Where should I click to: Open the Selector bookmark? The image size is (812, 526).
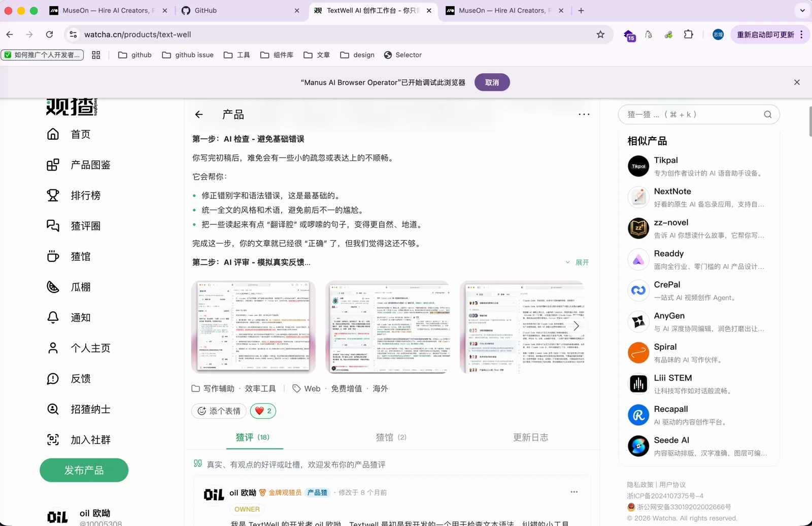point(403,55)
